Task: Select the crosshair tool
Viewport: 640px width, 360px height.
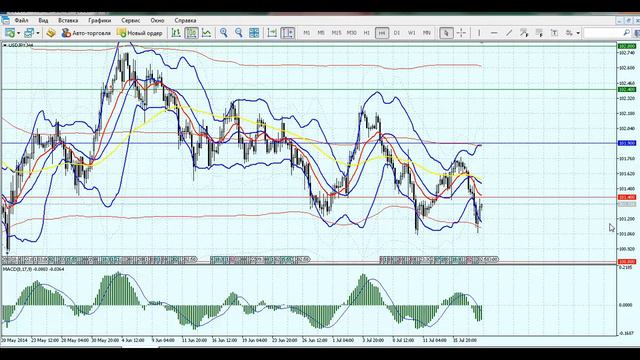Action: [461, 33]
